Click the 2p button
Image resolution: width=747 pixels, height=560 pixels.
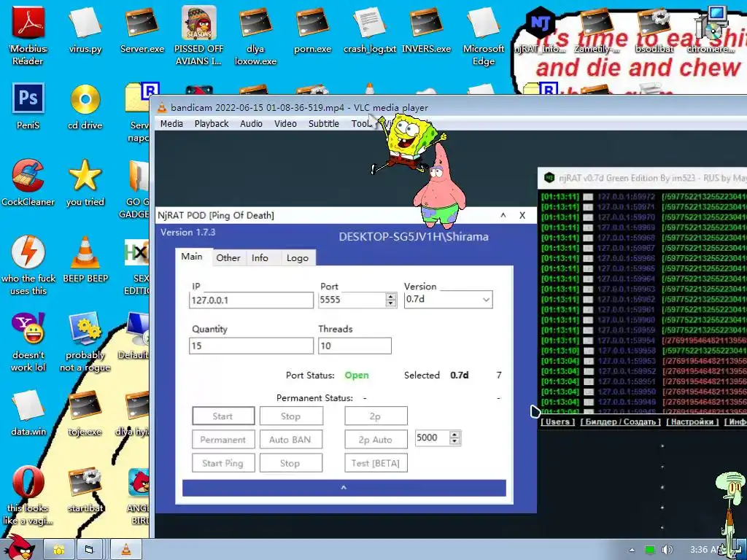coord(376,416)
